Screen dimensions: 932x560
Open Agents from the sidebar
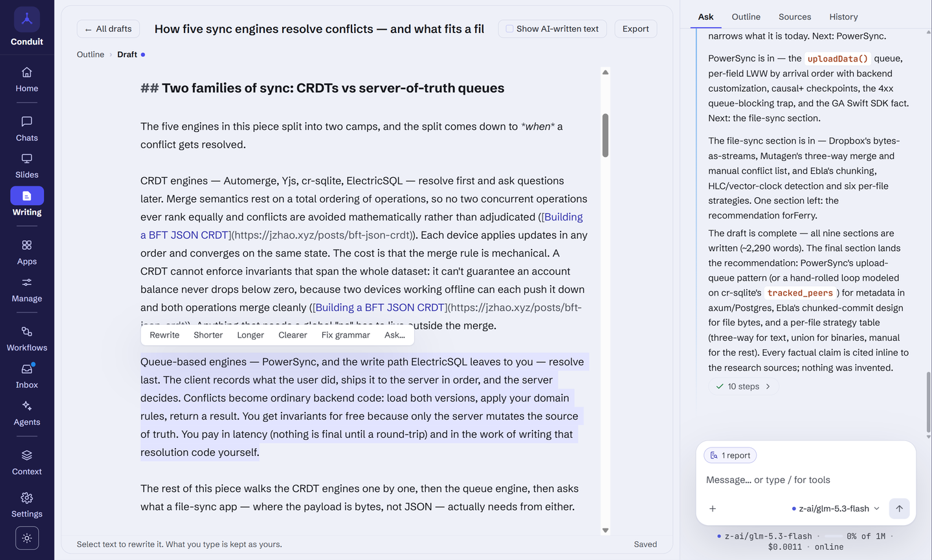tap(27, 413)
